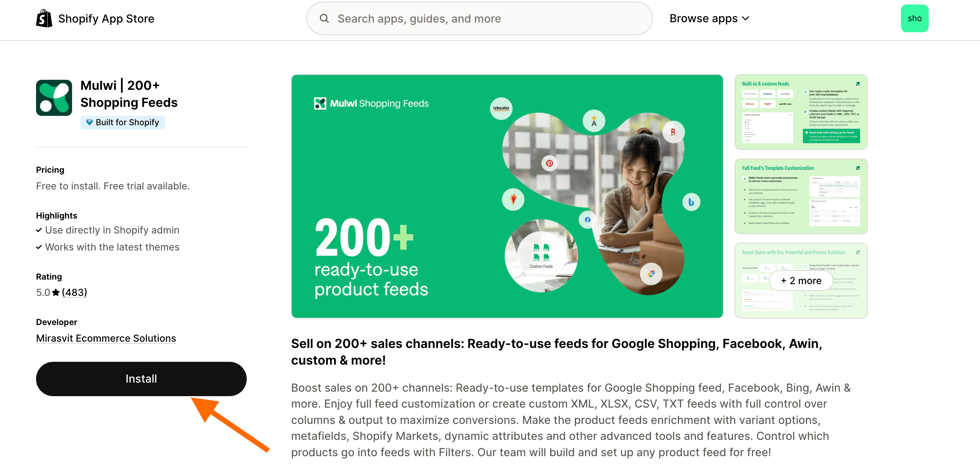Visit the Mirasvit Ecommerce Solutions developer page
The height and width of the screenshot is (469, 980).
tap(106, 338)
